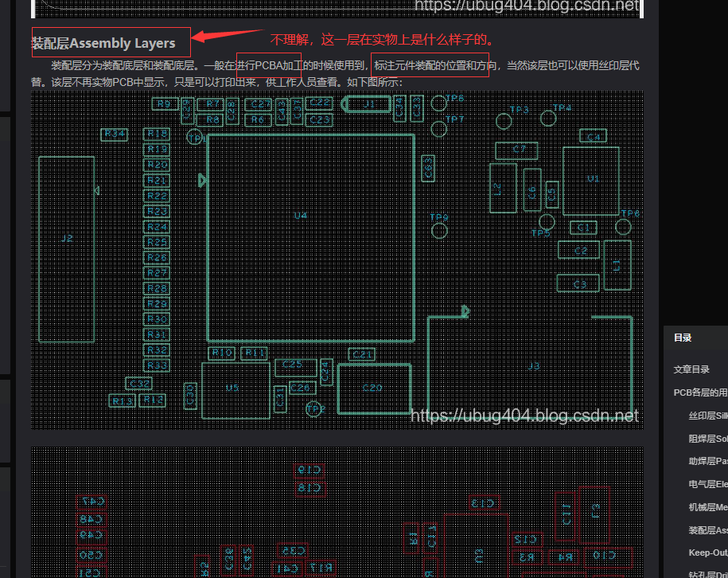Screen dimensions: 728x578
Task: Click the J2 connector outline in image
Action: 66,249
